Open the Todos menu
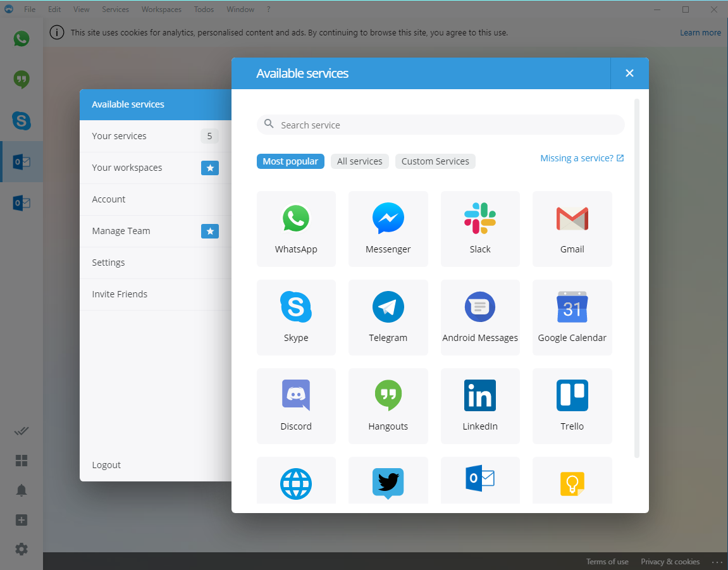The height and width of the screenshot is (570, 728). [204, 9]
